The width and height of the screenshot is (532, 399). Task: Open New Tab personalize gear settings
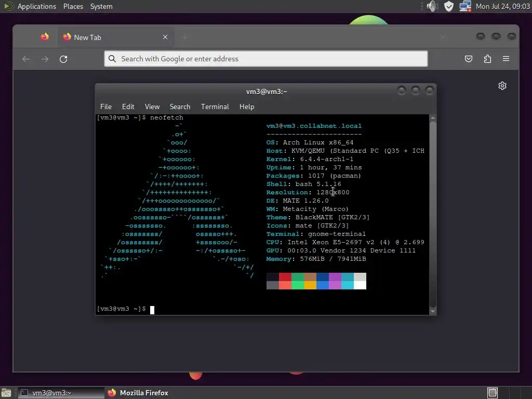(x=502, y=86)
